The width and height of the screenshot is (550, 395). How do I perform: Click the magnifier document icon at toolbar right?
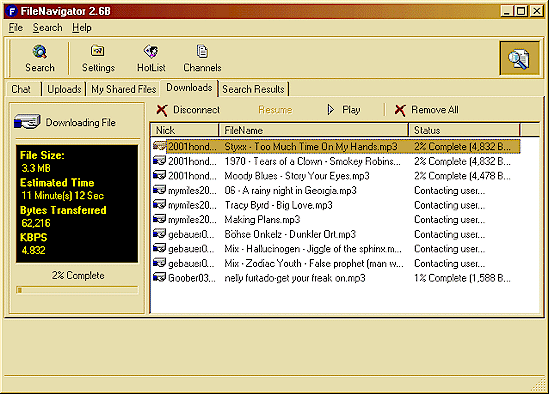[x=519, y=58]
